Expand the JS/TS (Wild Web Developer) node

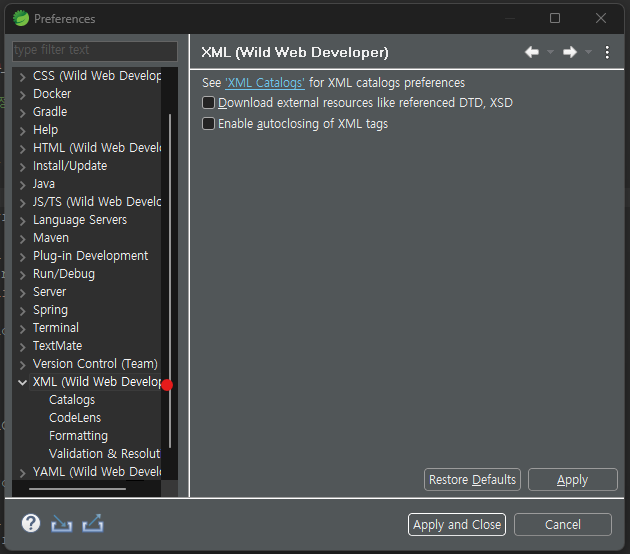coord(23,202)
